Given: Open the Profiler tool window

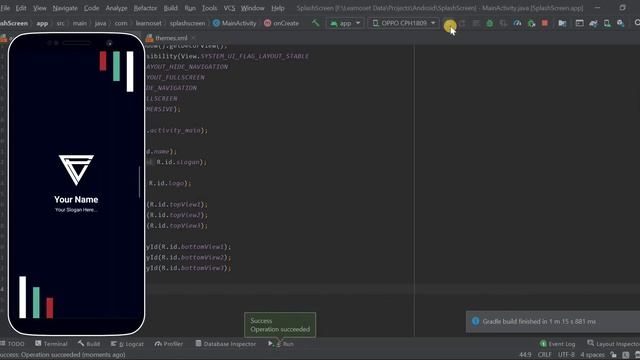Looking at the screenshot, I should [169, 344].
